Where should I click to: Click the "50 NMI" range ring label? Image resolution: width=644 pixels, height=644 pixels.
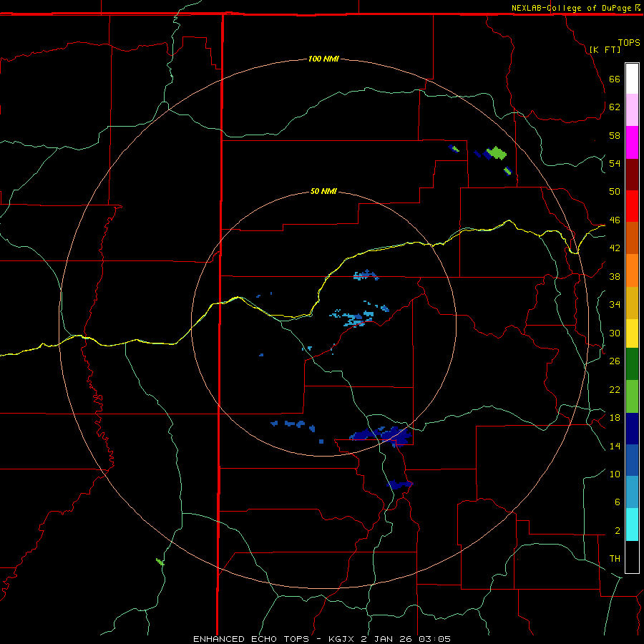coord(323,191)
